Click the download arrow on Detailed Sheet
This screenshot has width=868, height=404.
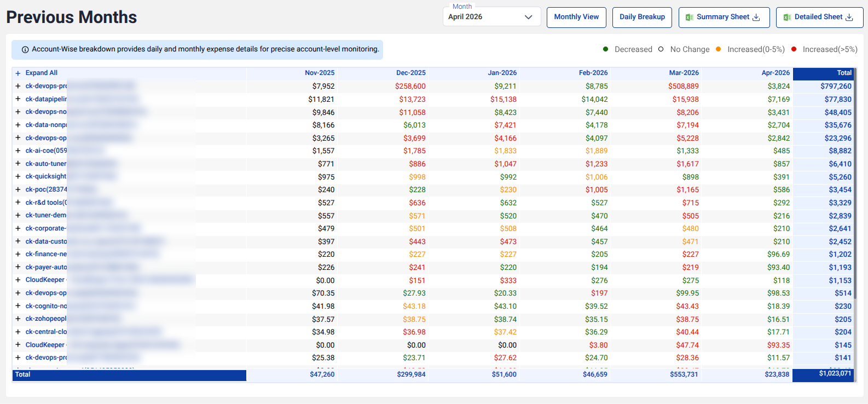[x=849, y=18]
